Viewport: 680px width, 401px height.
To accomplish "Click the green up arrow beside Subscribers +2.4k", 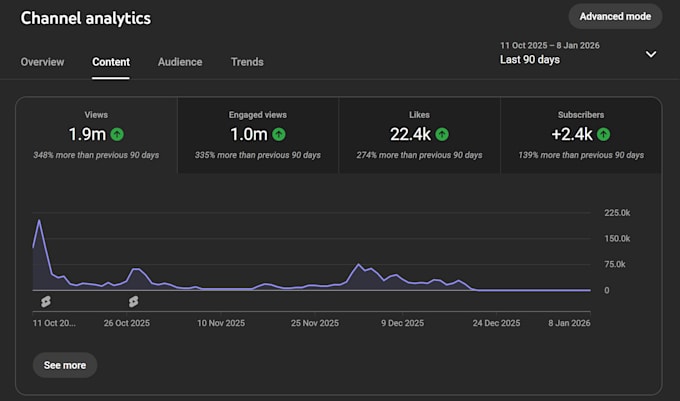I will tap(603, 134).
